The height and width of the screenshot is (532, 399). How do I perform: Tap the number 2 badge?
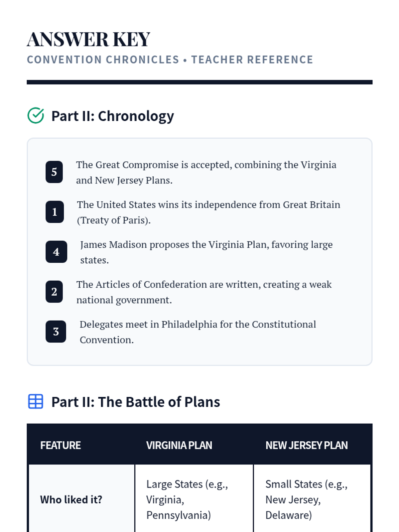tap(54, 292)
